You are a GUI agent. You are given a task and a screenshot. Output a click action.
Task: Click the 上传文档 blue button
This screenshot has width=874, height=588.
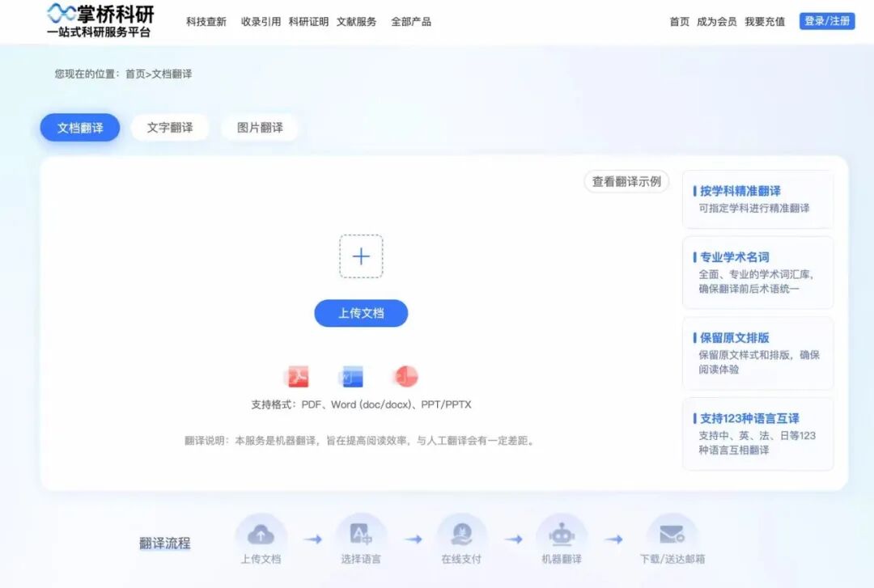pyautogui.click(x=361, y=314)
